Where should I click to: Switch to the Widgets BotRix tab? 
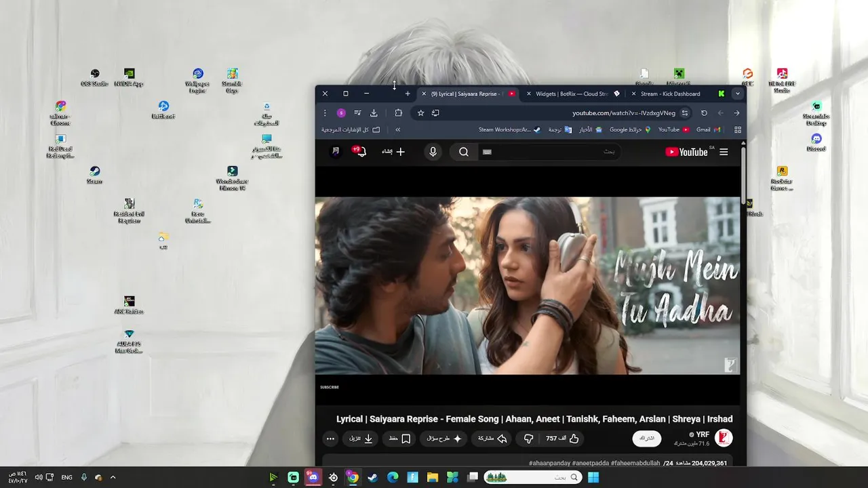tap(573, 94)
